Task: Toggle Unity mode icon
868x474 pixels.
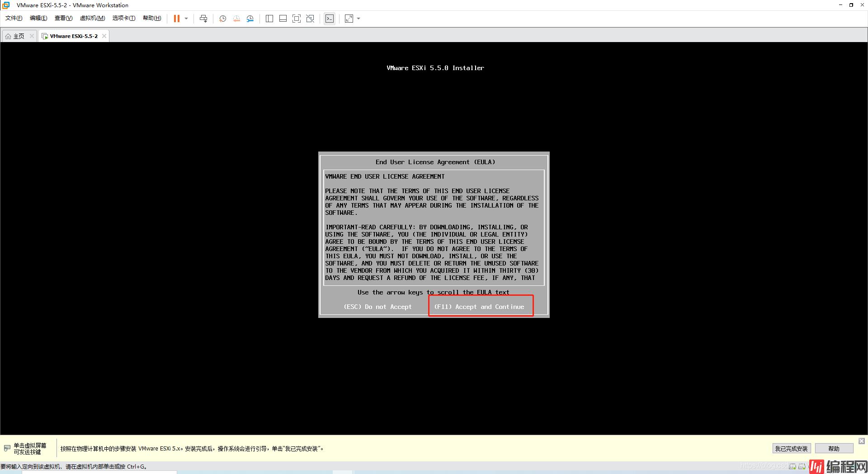Action: [310, 19]
